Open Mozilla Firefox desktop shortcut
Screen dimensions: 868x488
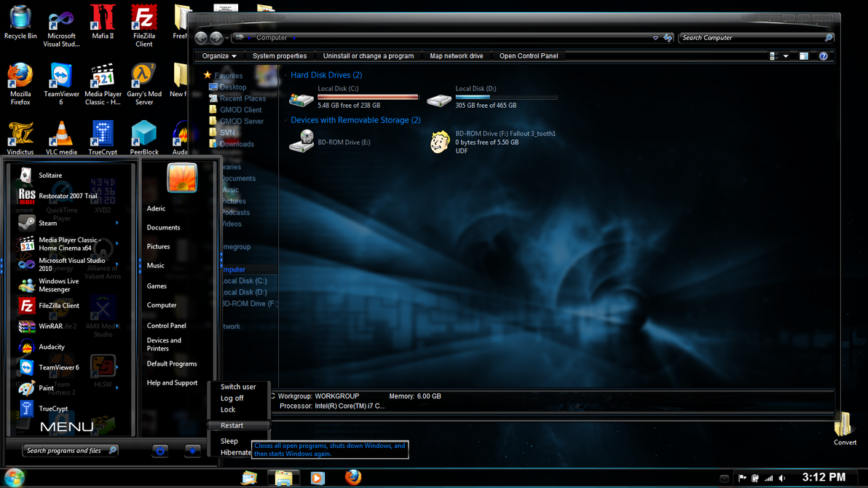(x=20, y=84)
